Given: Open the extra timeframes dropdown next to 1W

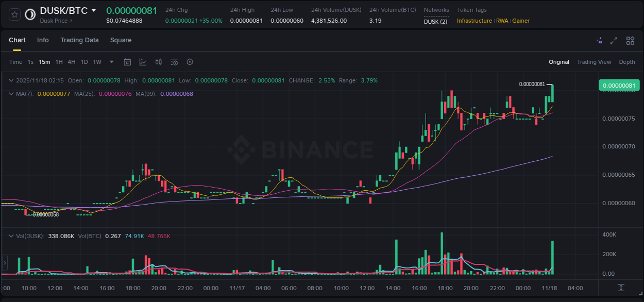Looking at the screenshot, I should coord(111,62).
